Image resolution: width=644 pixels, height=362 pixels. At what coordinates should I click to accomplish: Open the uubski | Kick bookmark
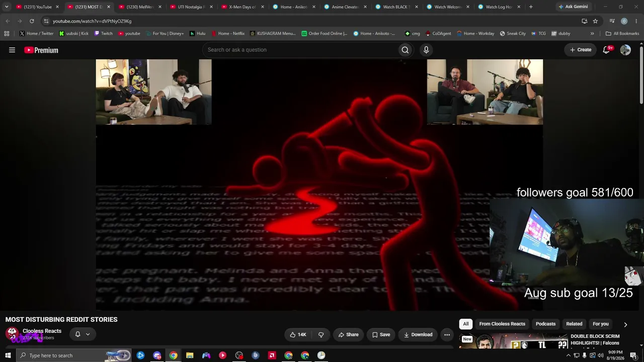(73, 34)
